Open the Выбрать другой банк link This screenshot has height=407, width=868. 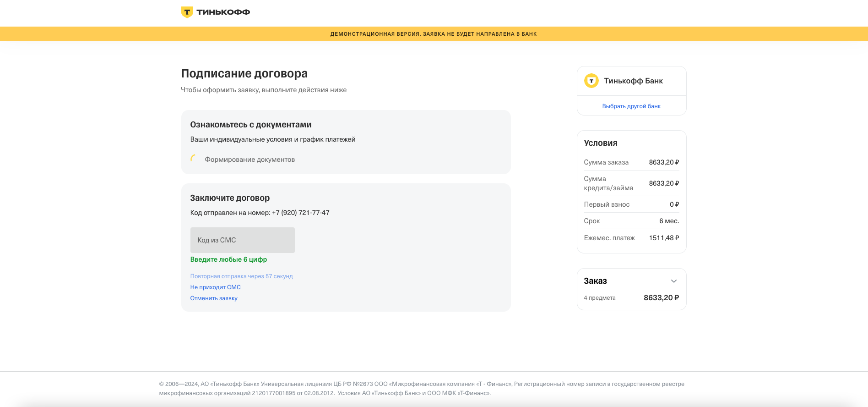[631, 106]
